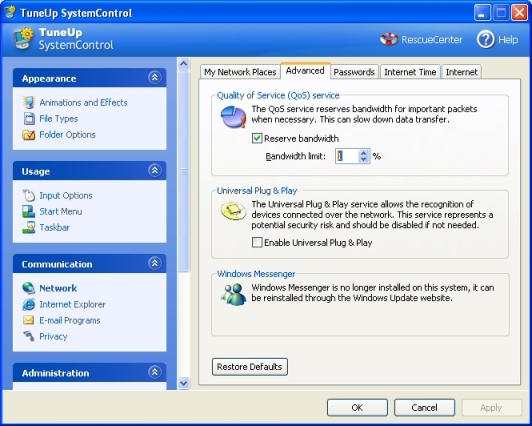
Task: Click the Appearance section header
Action: point(90,78)
